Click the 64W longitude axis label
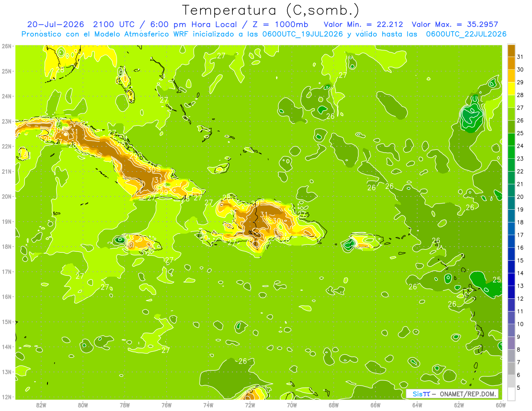532x411 pixels. (x=417, y=404)
